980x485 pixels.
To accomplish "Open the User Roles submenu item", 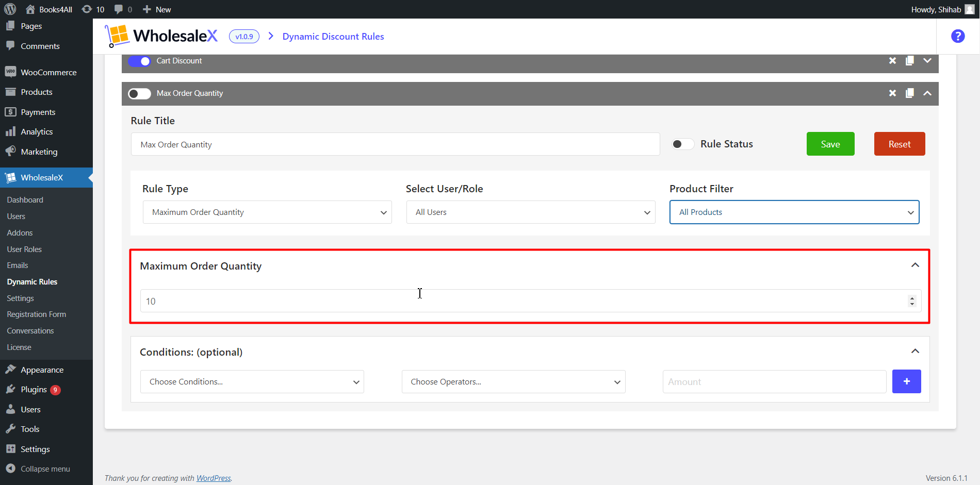I will (x=24, y=249).
